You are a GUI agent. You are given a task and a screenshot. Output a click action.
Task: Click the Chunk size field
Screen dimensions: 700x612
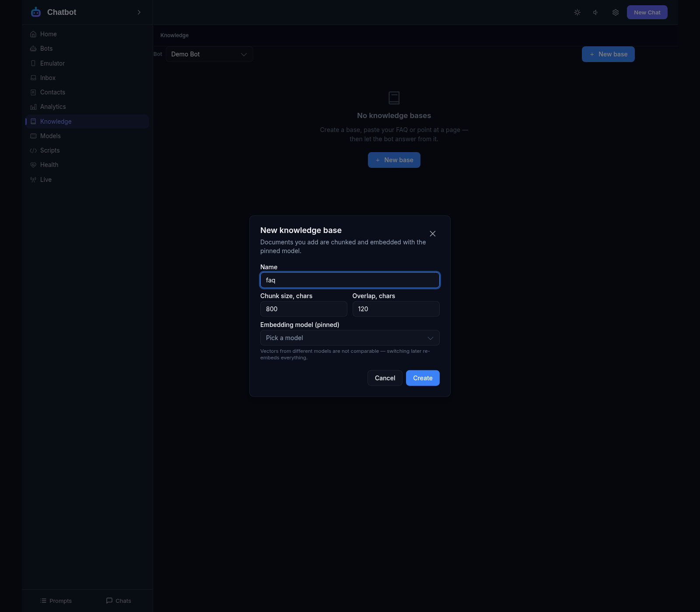(x=304, y=309)
